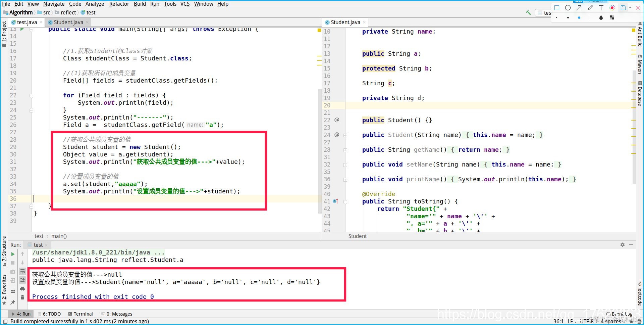Click the reflect breadcrumb in navigation bar

click(66, 12)
